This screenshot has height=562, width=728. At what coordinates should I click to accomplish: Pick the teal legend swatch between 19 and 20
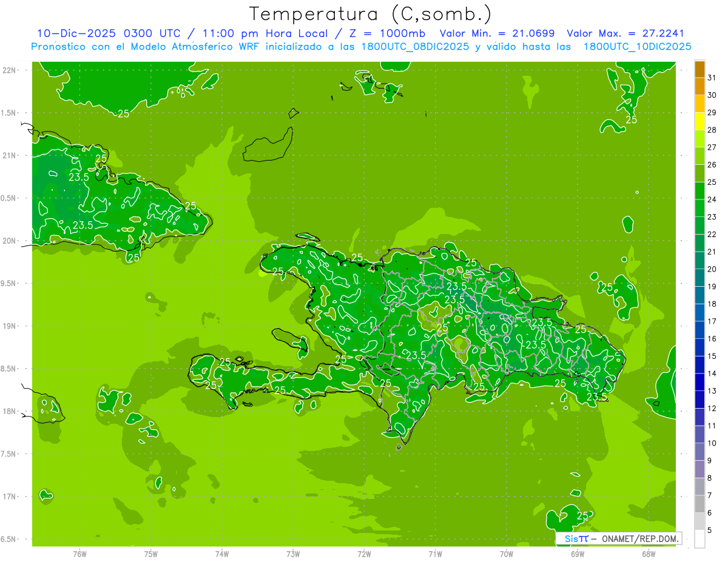(x=699, y=278)
